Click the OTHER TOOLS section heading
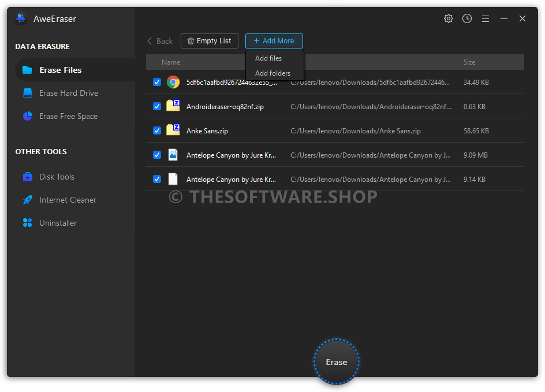 (41, 151)
